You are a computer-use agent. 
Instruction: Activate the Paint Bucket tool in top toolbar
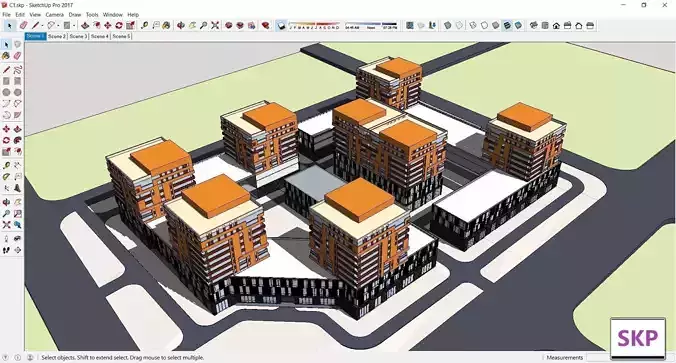[x=166, y=26]
